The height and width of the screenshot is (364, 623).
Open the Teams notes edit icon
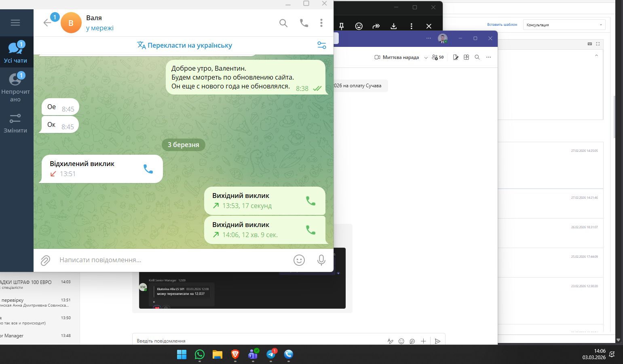coord(456,57)
